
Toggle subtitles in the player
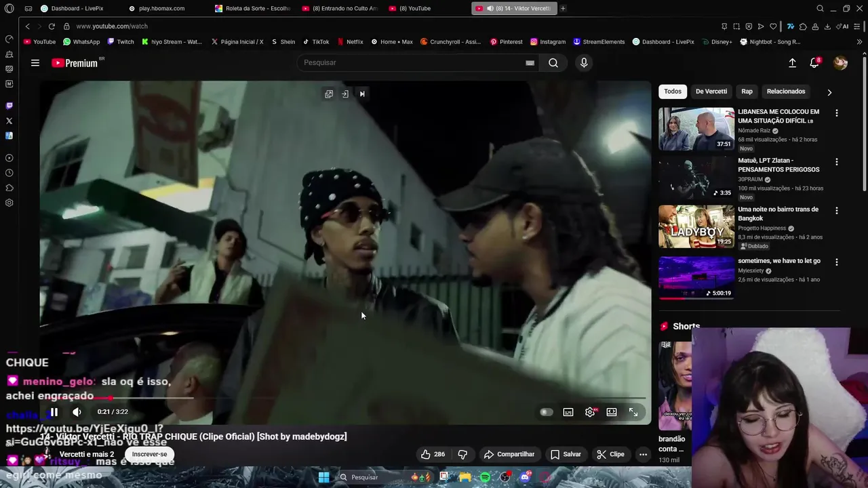(568, 412)
